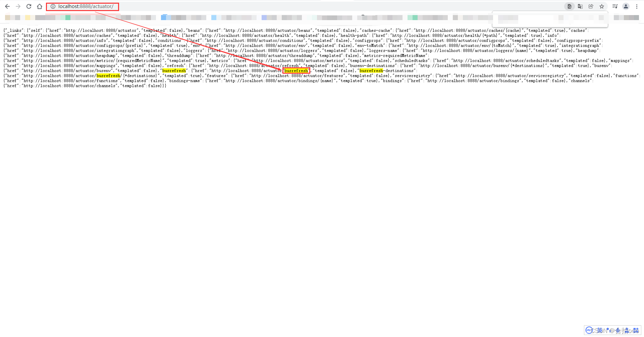Click the "env-toMatch" key text
644x337 pixels.
pos(371,46)
